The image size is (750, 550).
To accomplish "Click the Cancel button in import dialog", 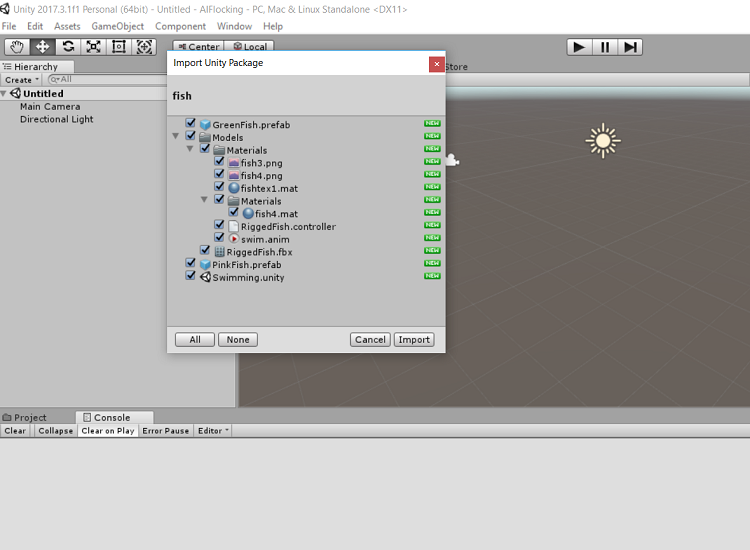I will [370, 340].
